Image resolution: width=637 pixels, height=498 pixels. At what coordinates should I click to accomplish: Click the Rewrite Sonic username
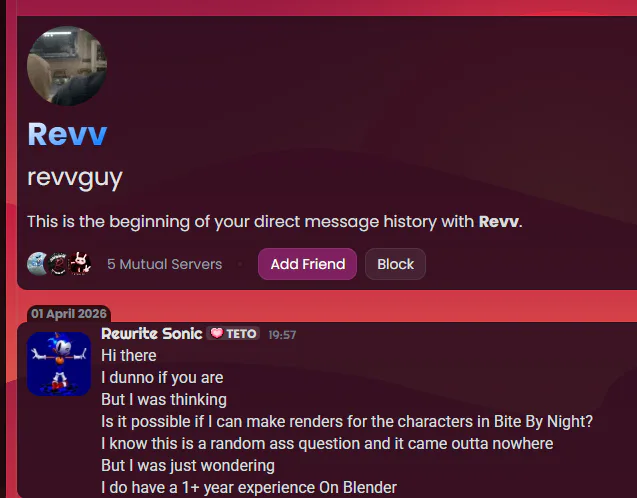pos(152,333)
